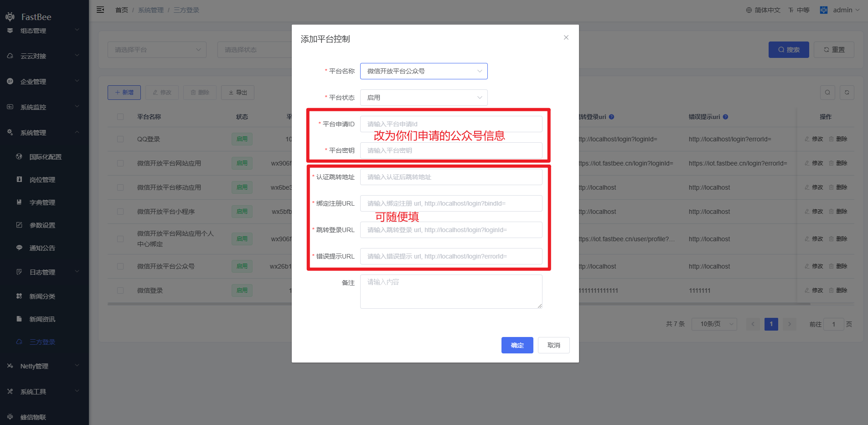Click the 取消 button in dialog
Image resolution: width=868 pixels, height=425 pixels.
[554, 345]
